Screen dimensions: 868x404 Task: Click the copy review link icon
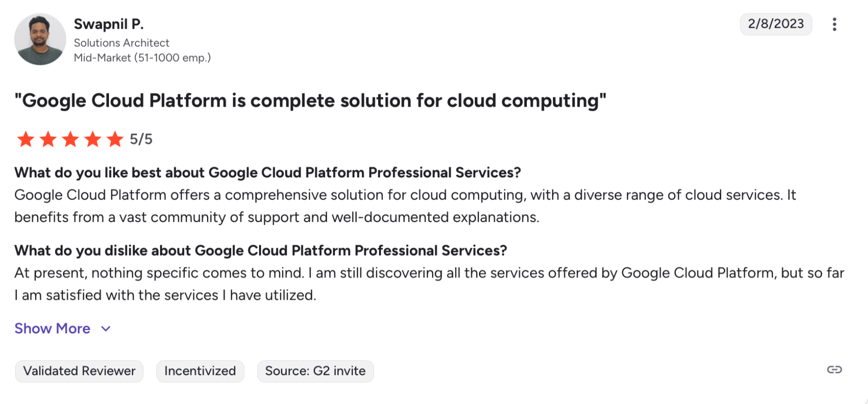(834, 369)
